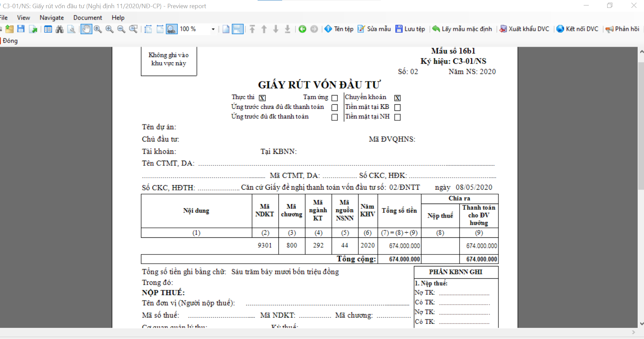Click the zoom out magnifier icon
Viewport: 644px width, 339px height.
(x=121, y=29)
